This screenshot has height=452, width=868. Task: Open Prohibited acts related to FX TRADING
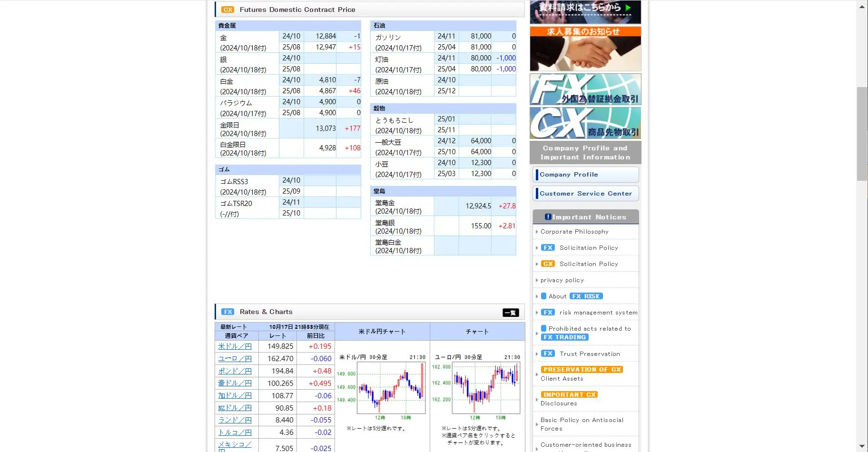pos(586,333)
